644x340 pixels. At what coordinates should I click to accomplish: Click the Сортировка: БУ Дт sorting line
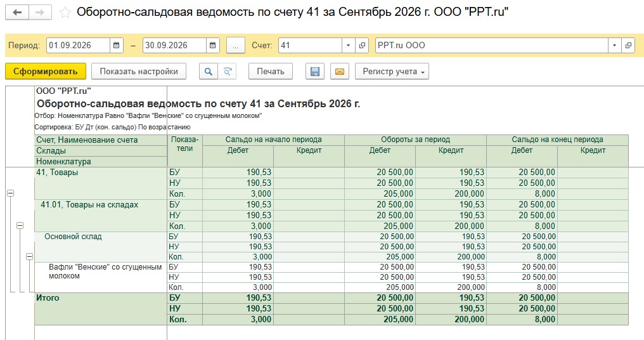coord(112,127)
